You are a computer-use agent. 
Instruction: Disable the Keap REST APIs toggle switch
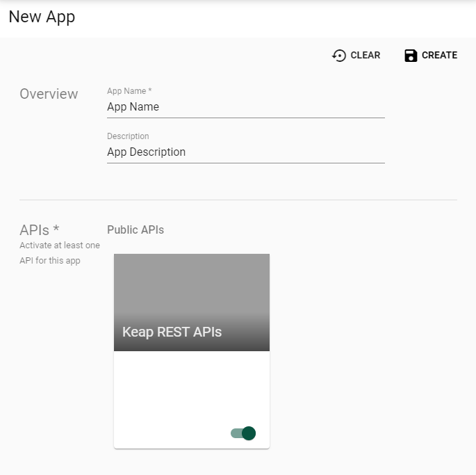coord(243,433)
